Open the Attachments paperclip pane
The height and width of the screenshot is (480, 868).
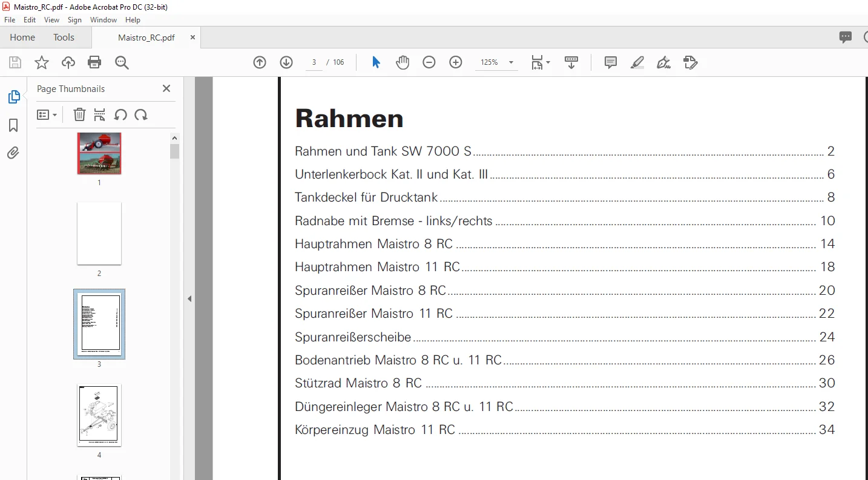click(13, 153)
